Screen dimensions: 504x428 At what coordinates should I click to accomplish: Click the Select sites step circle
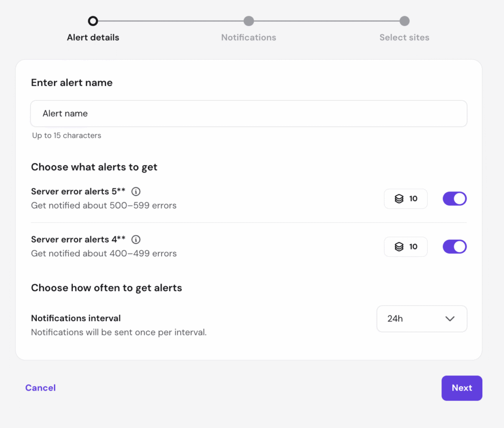pyautogui.click(x=404, y=21)
